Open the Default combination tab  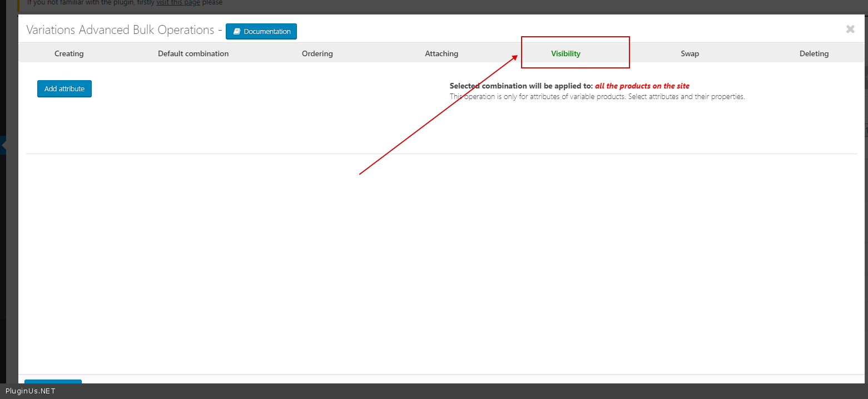[193, 53]
